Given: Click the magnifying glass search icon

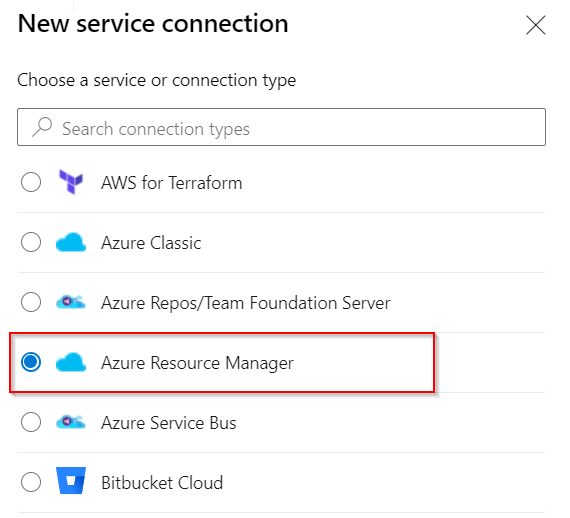Looking at the screenshot, I should [x=42, y=127].
